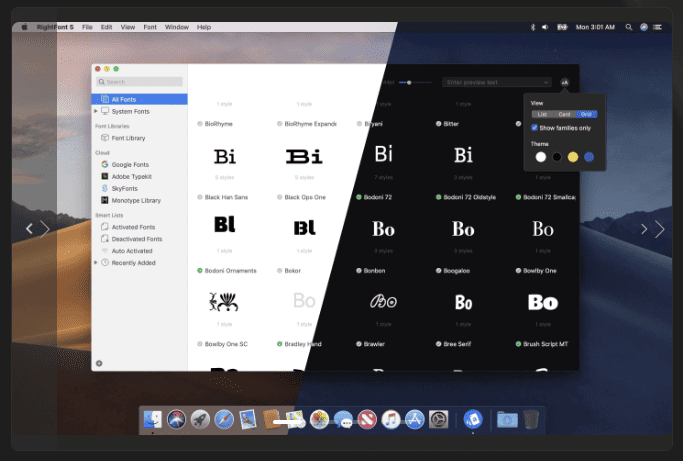The height and width of the screenshot is (461, 683).
Task: Open the Font menu
Action: coord(150,27)
